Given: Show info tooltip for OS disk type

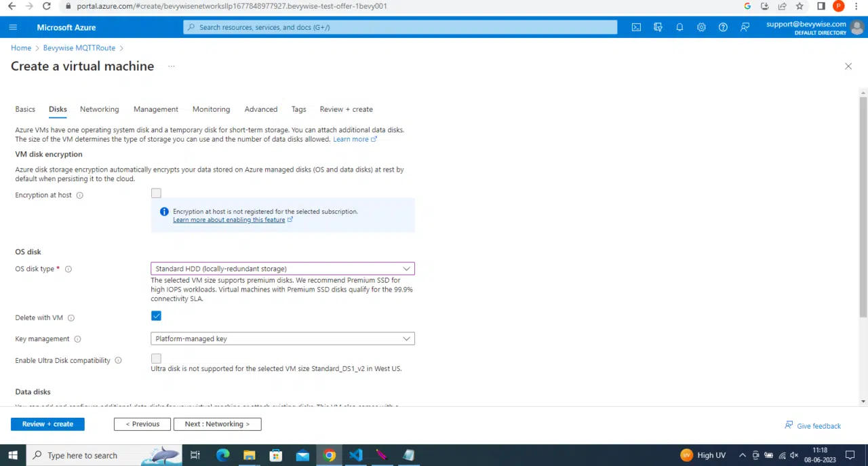Looking at the screenshot, I should tap(68, 269).
